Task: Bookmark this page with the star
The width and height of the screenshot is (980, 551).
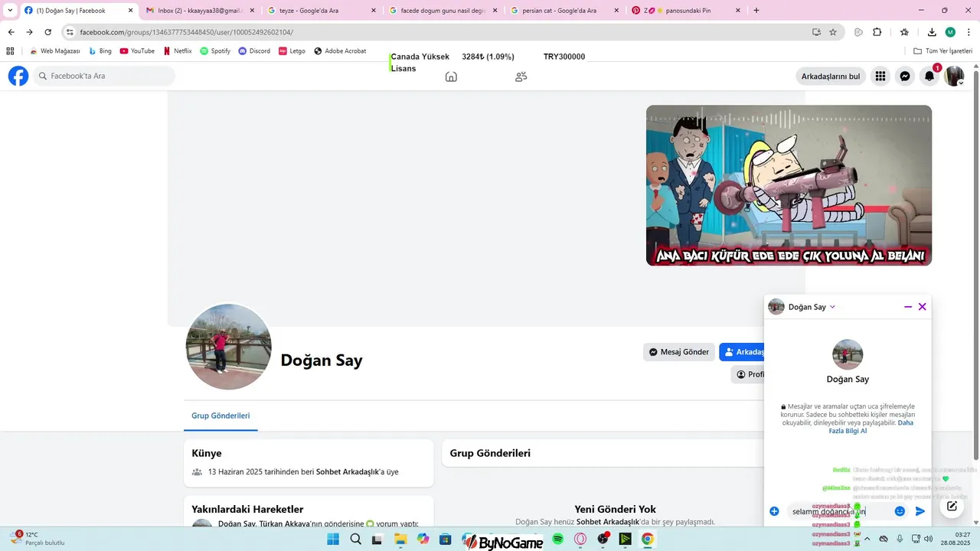Action: (x=833, y=32)
